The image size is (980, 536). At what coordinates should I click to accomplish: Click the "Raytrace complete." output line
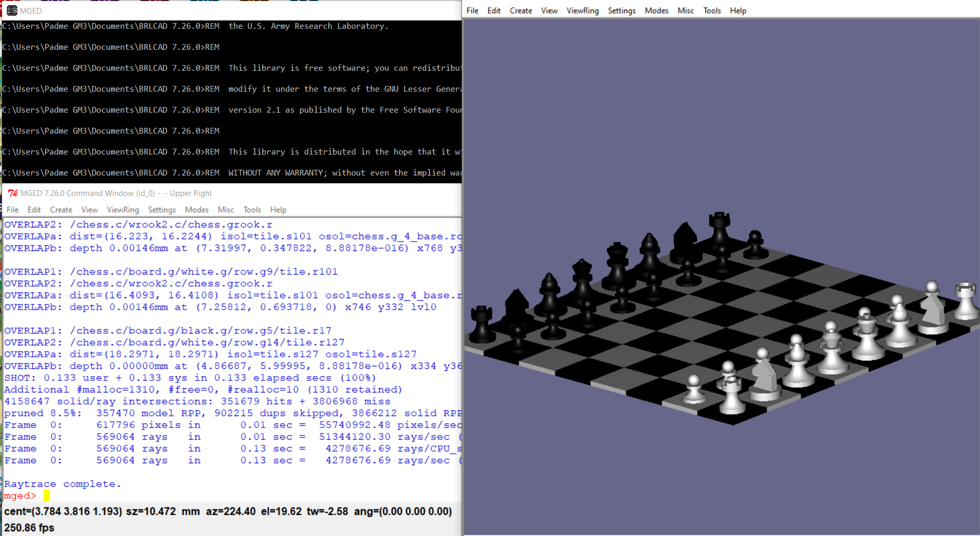pos(62,484)
